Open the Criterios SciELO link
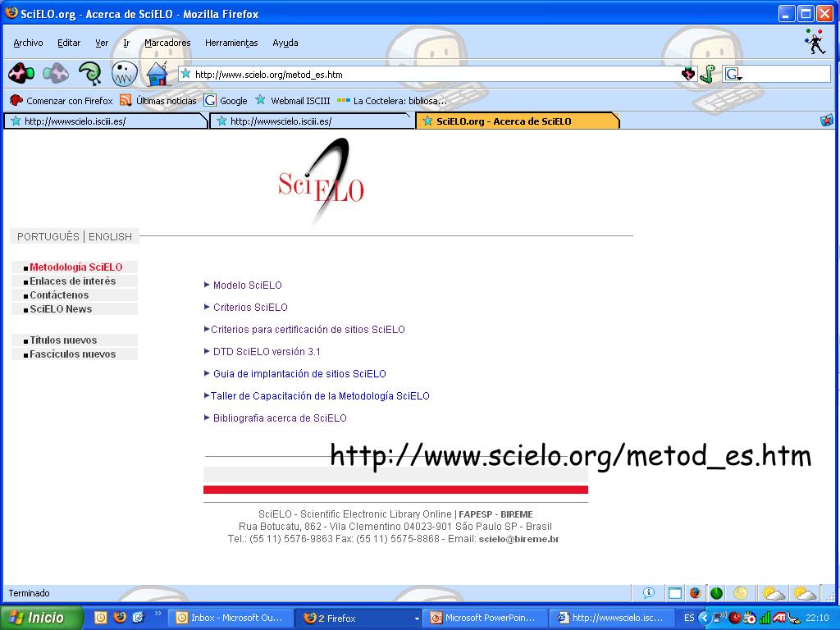The image size is (840, 630). 250,307
